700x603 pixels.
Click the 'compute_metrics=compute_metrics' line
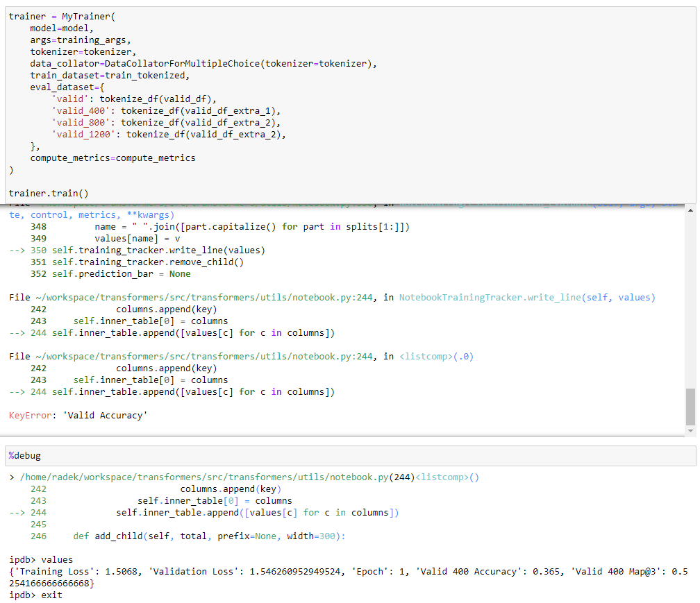coord(112,158)
